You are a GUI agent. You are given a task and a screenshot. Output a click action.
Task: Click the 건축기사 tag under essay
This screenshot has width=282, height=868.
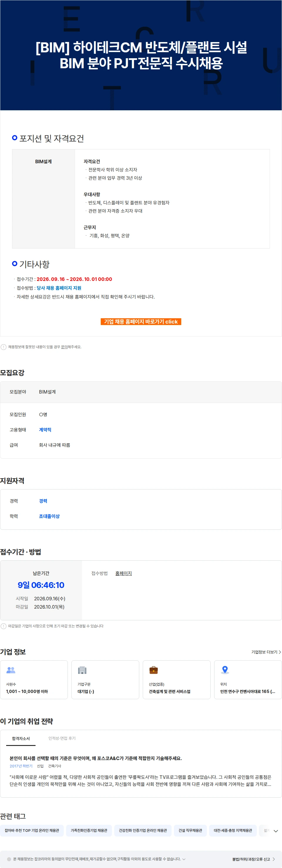(x=55, y=766)
